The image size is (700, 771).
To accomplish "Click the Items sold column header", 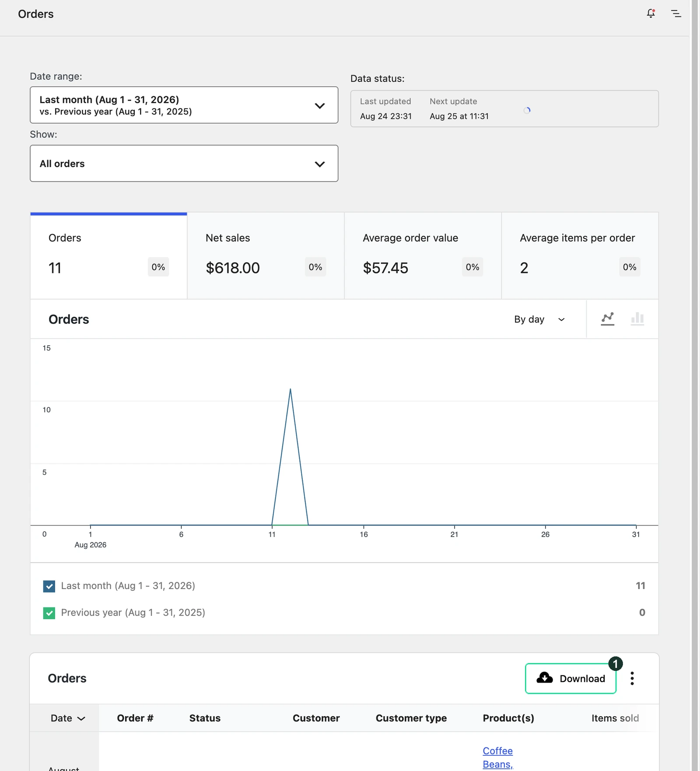I will [x=615, y=718].
